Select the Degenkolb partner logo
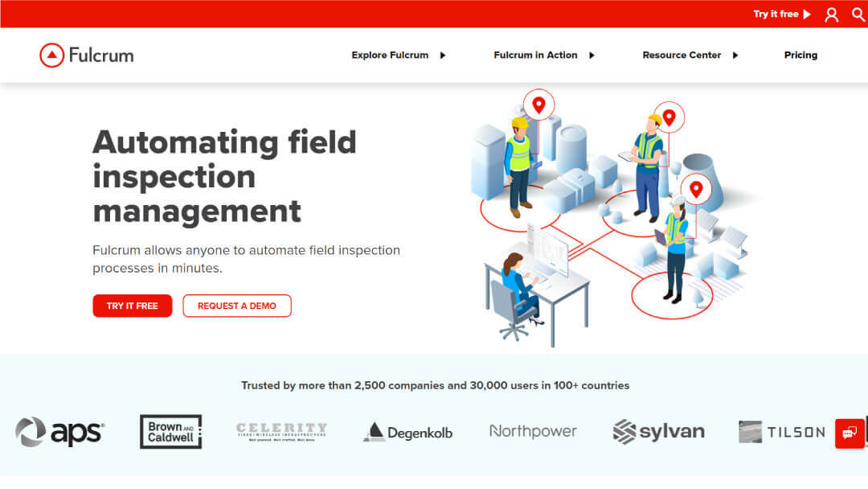 pyautogui.click(x=407, y=432)
